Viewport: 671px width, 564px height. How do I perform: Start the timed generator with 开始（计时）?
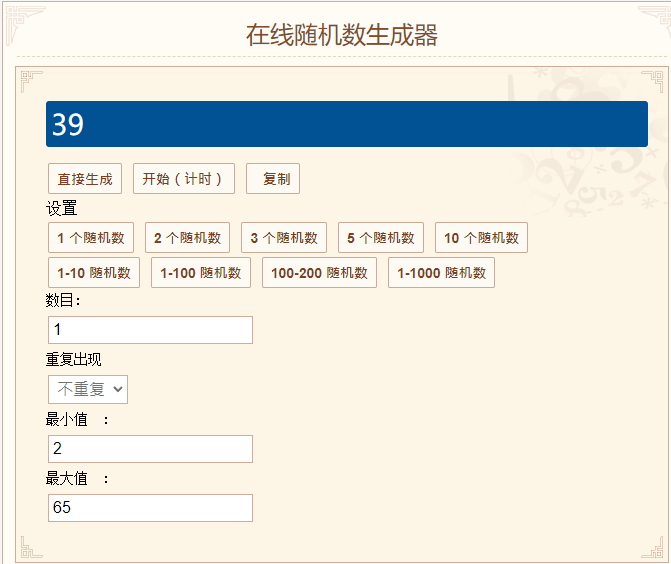(x=184, y=178)
